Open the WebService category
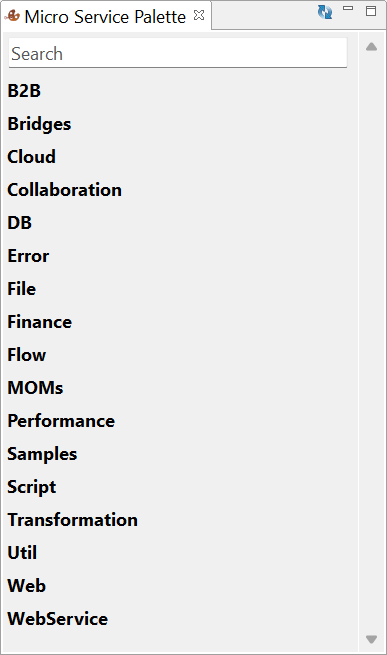 tap(58, 619)
